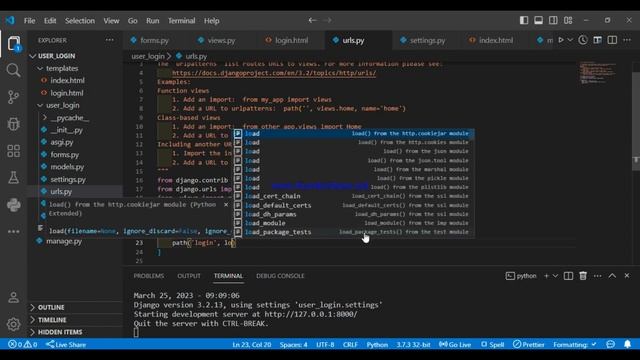
Task: Switch to DEBUG CONSOLE tab
Action: (x=280, y=276)
